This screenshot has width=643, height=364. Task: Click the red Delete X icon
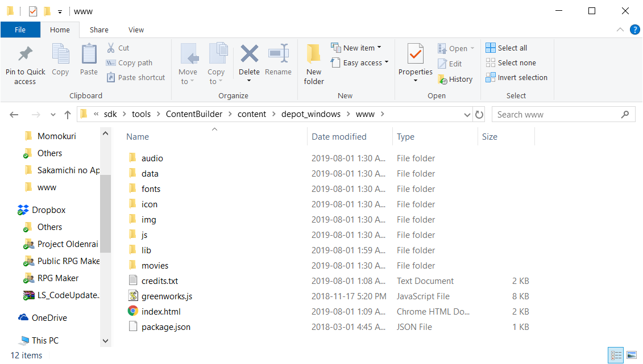tap(250, 54)
